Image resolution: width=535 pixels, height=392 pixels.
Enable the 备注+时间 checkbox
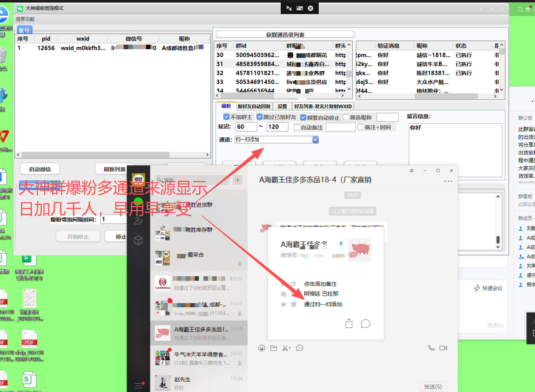[361, 127]
